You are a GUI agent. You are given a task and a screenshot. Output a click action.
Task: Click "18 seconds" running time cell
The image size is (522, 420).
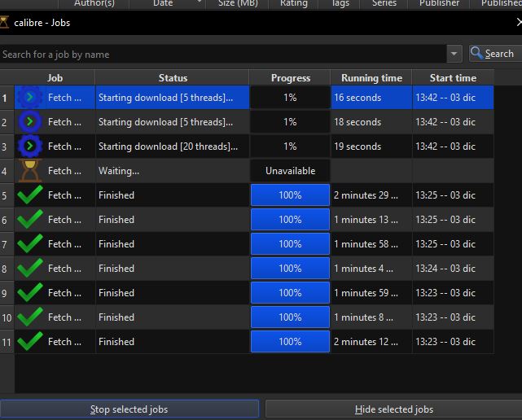(x=371, y=122)
